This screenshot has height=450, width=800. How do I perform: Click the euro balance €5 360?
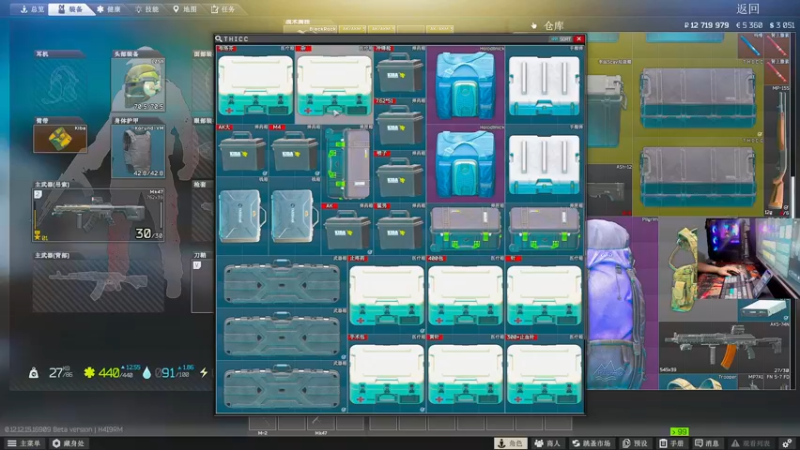tap(749, 25)
